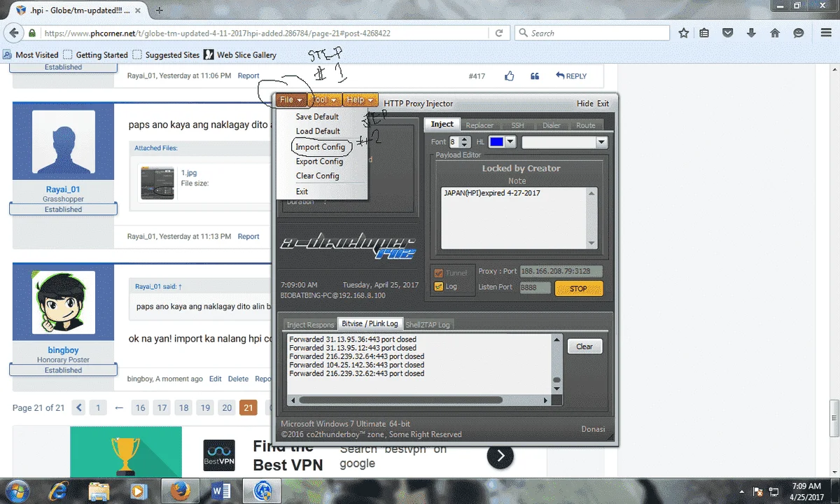
Task: Like post #417 with the thumbs-up icon
Action: coord(510,76)
